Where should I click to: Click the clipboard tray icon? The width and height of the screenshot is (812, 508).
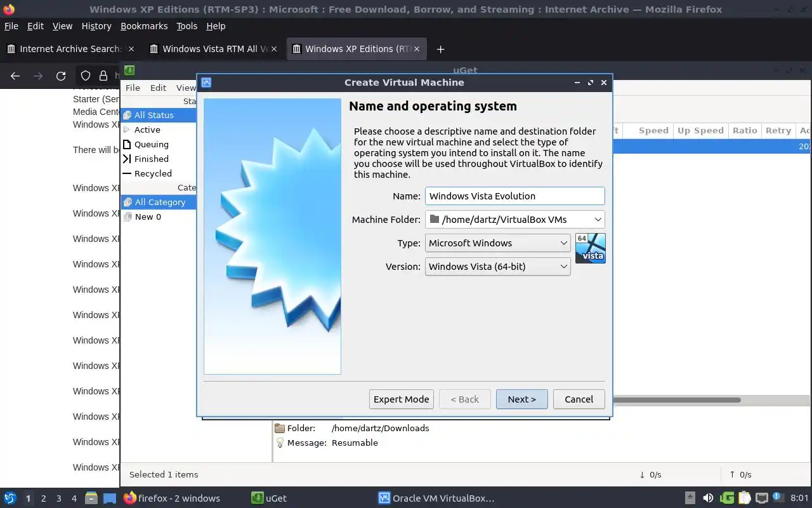tap(745, 498)
